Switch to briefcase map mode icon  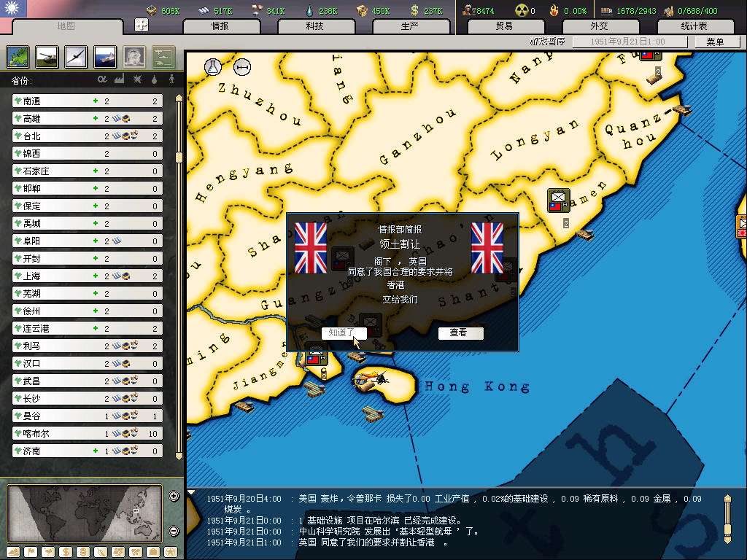(153, 553)
